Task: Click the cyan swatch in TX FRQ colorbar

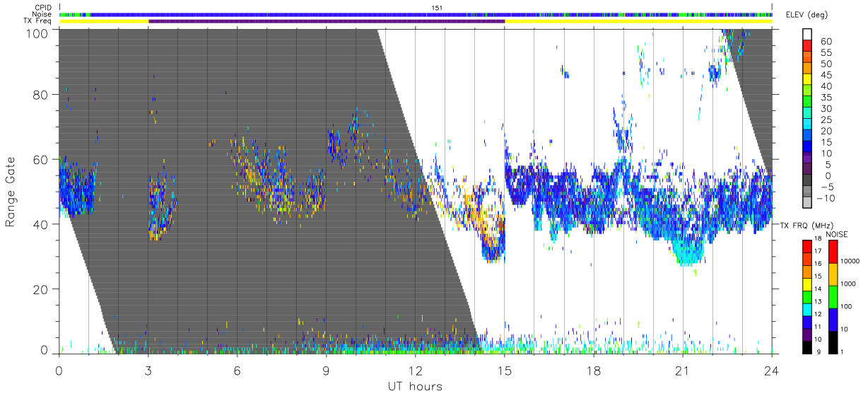Action: (x=808, y=310)
